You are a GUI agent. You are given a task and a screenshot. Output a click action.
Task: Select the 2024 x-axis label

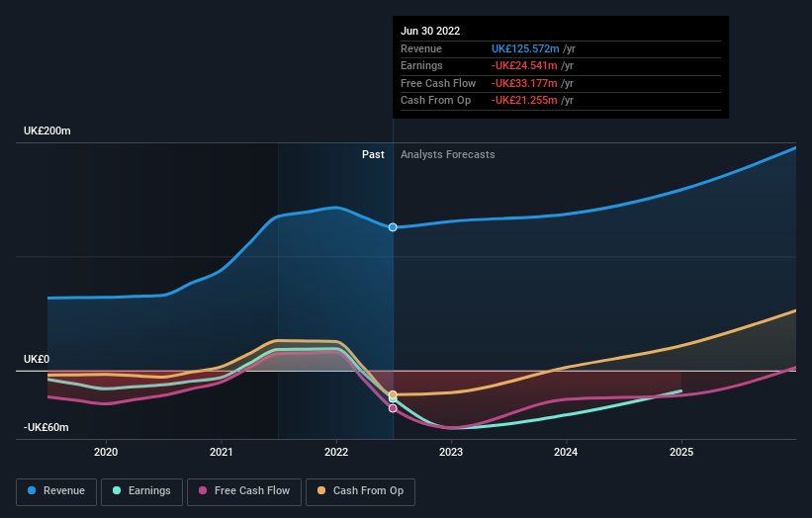click(x=566, y=453)
